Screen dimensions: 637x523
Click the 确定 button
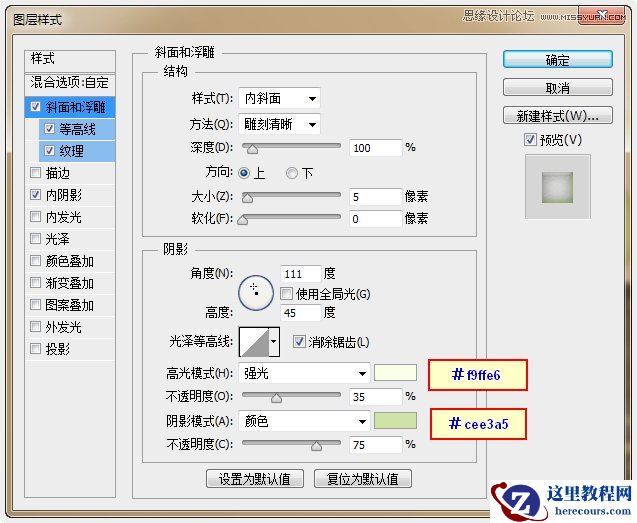[x=557, y=60]
